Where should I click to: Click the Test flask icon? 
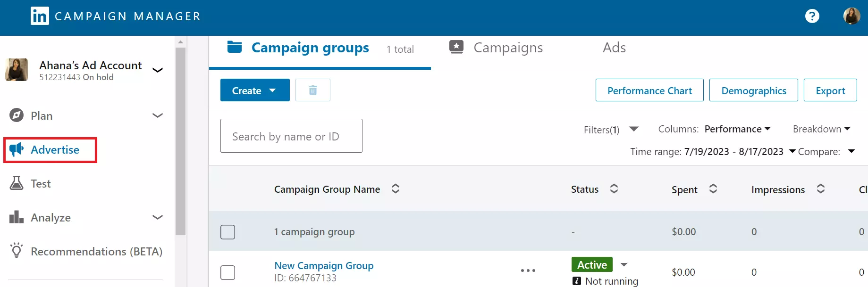click(x=17, y=183)
